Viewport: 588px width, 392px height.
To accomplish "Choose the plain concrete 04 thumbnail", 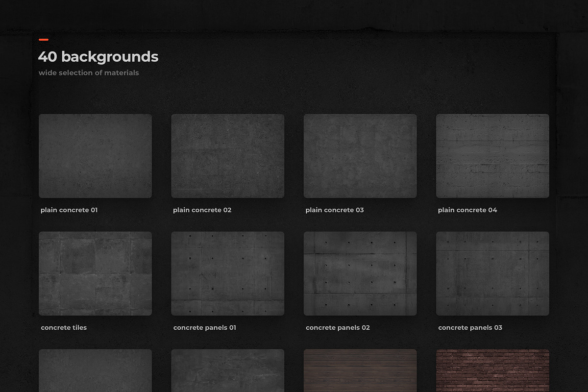I will pyautogui.click(x=492, y=156).
